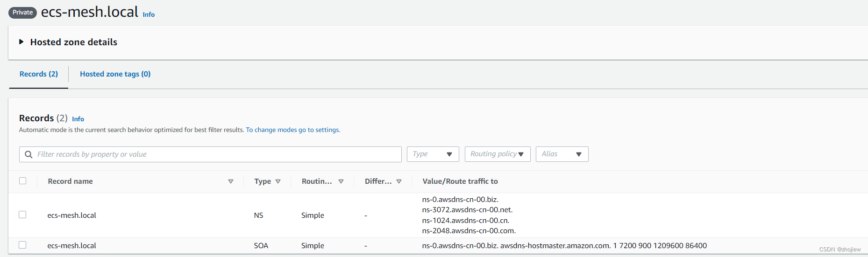The height and width of the screenshot is (257, 868).
Task: Follow the 'To change modes go to settings' link
Action: [x=293, y=130]
